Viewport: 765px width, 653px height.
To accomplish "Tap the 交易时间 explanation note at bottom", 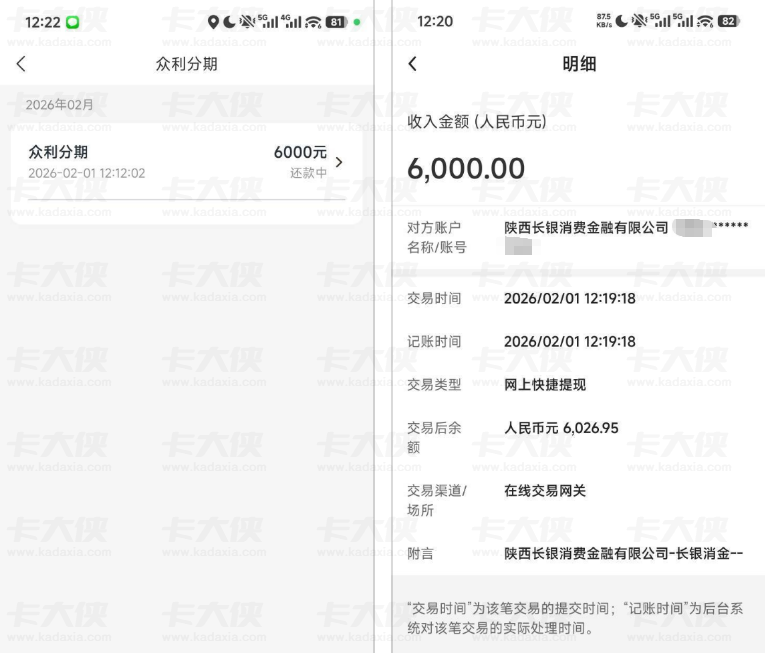I will 575,618.
